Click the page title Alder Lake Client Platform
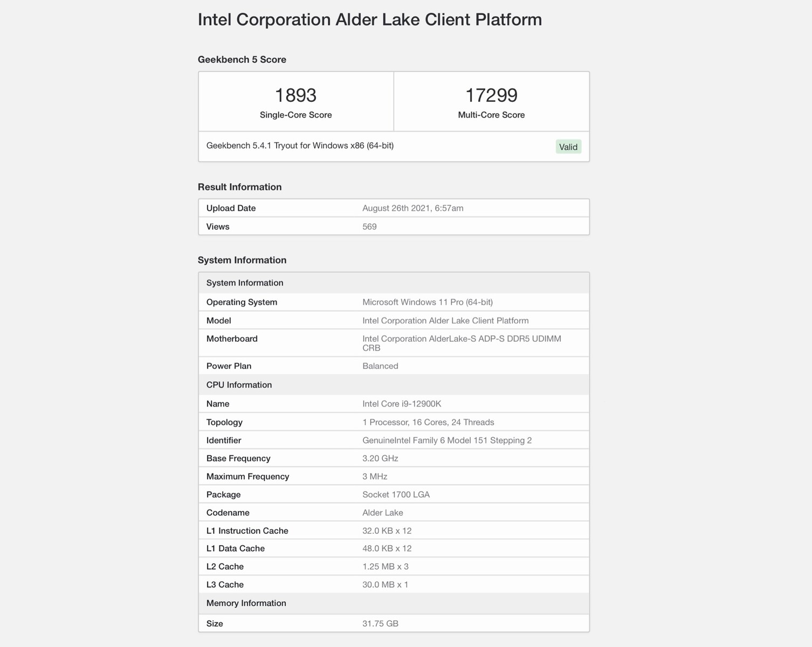The image size is (812, 647). [369, 19]
